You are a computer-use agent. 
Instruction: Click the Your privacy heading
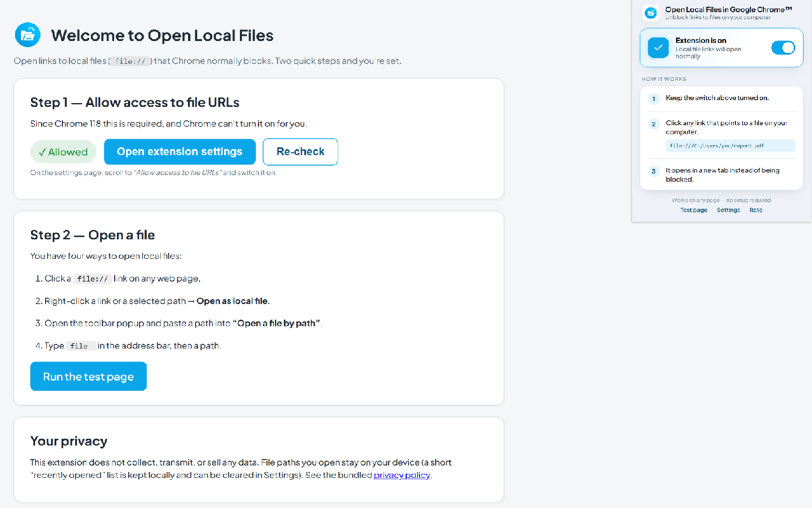[x=69, y=441]
